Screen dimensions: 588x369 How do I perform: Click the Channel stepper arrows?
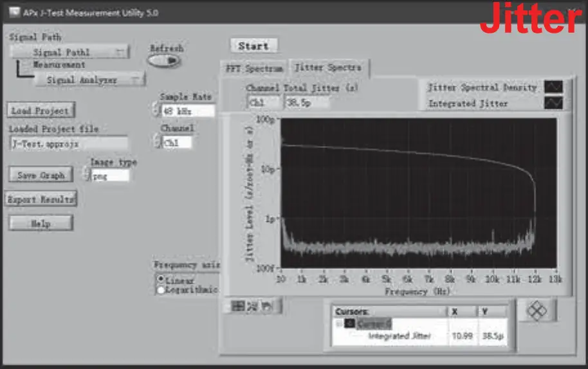tap(158, 142)
